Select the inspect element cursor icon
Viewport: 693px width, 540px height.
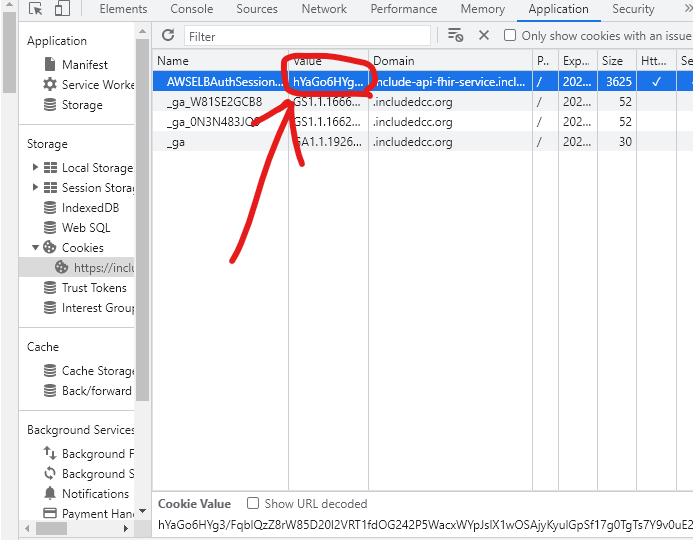coord(35,8)
